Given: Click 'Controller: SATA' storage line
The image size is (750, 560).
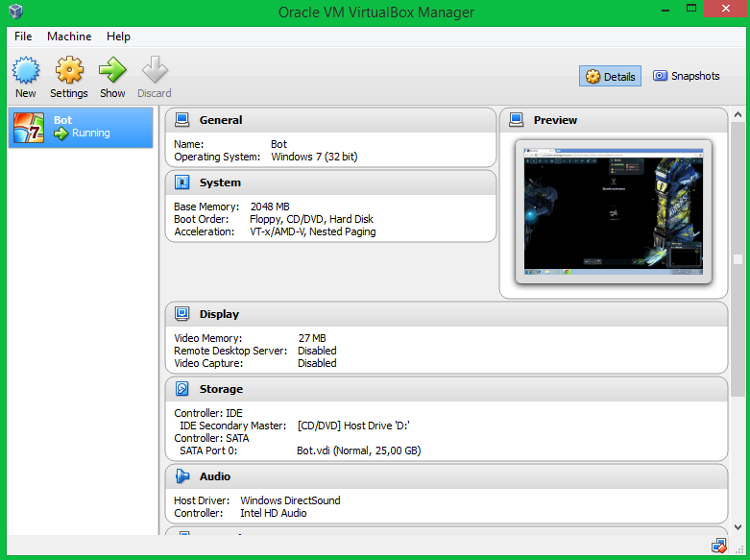Looking at the screenshot, I should (x=211, y=438).
